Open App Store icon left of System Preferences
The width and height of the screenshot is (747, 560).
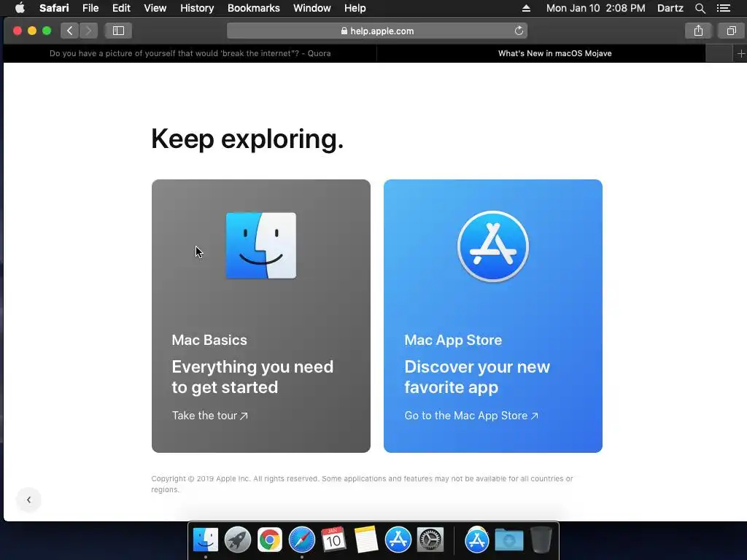tap(398, 540)
